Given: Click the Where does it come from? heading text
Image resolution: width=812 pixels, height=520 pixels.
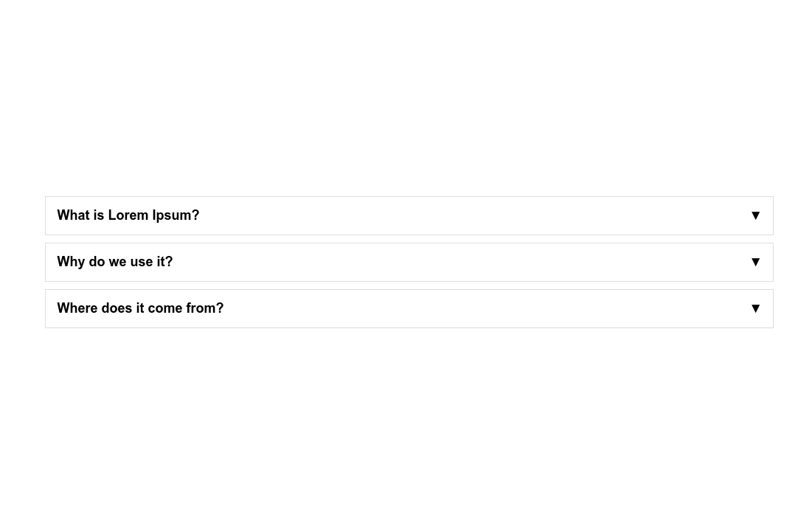Looking at the screenshot, I should pyautogui.click(x=140, y=308).
